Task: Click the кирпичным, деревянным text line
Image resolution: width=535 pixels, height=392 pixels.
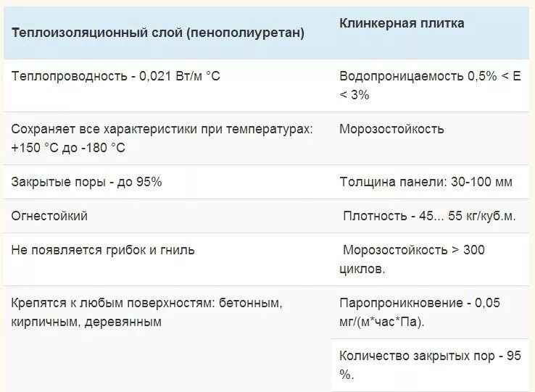Action: pyautogui.click(x=86, y=322)
